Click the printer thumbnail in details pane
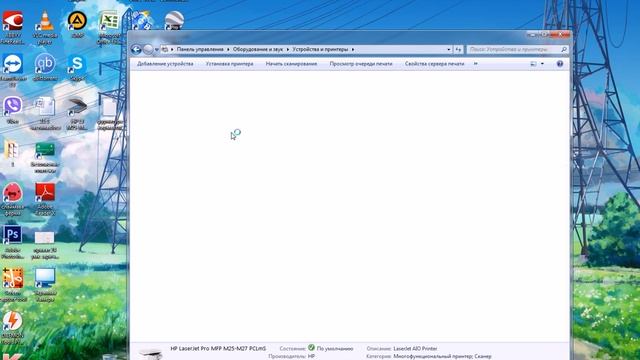640x360 pixels. tap(149, 354)
